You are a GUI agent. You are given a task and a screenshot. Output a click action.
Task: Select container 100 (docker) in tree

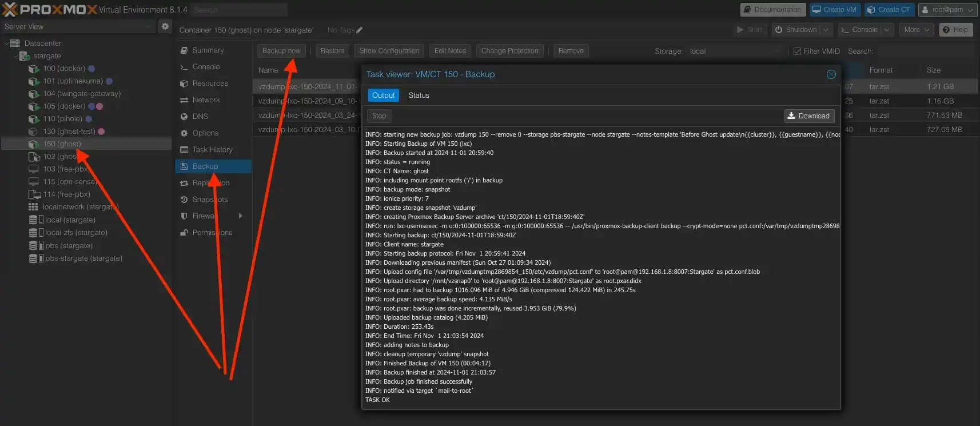click(64, 69)
